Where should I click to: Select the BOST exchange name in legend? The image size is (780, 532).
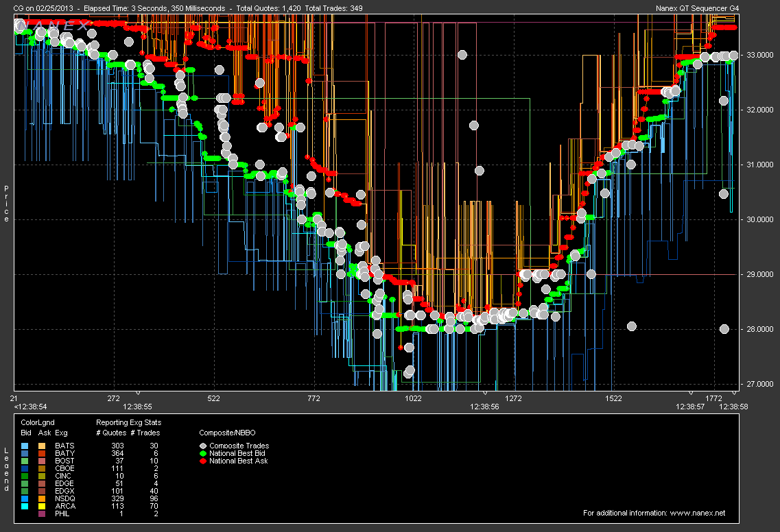(x=64, y=461)
